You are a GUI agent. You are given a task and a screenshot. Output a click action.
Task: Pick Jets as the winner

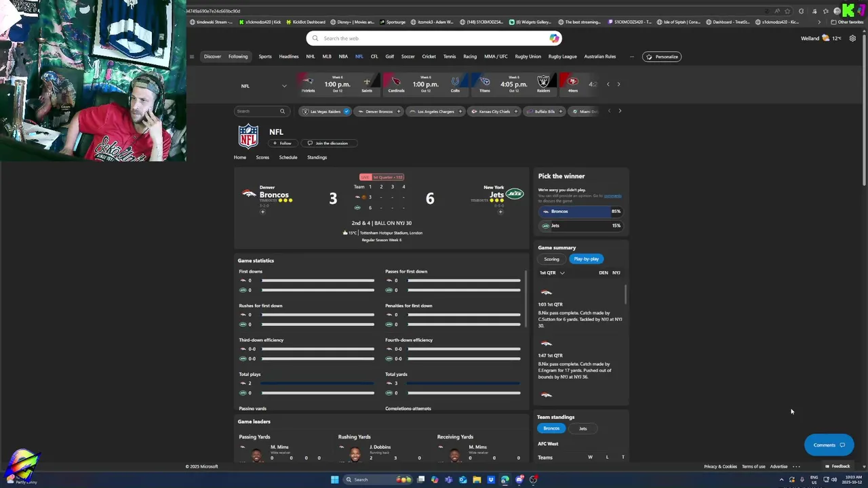pyautogui.click(x=581, y=226)
